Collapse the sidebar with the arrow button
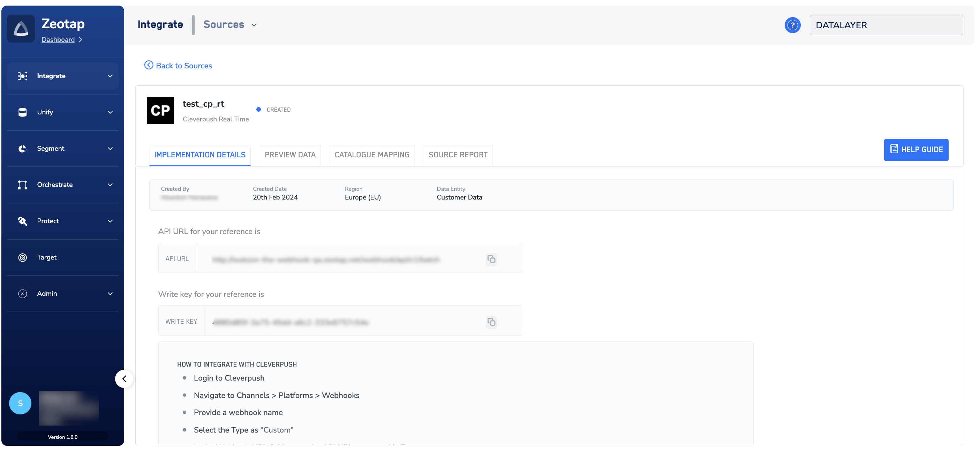 [124, 379]
